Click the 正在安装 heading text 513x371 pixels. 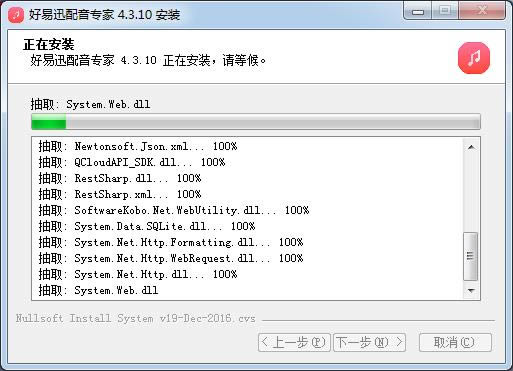tap(49, 44)
